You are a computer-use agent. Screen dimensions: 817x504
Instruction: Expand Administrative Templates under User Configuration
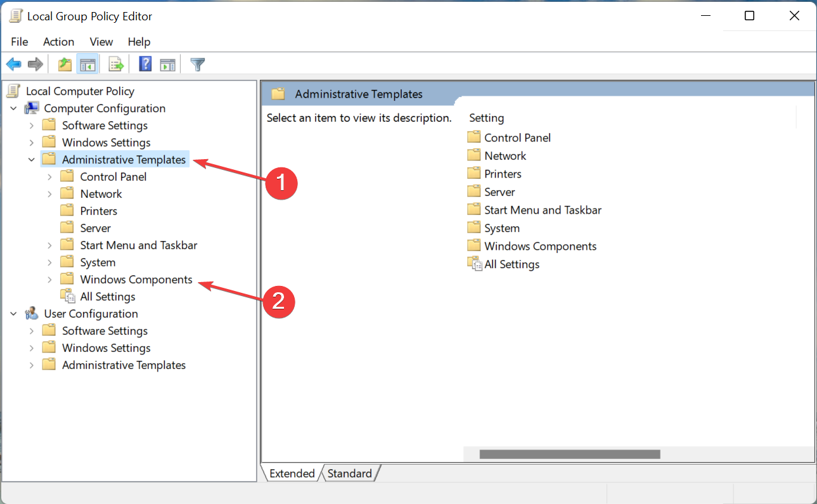[x=32, y=365]
